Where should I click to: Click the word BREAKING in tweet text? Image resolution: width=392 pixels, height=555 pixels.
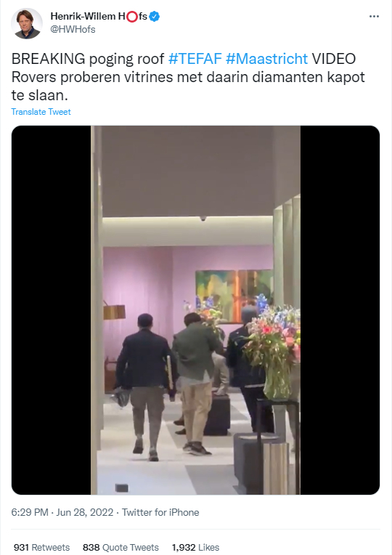(x=48, y=59)
